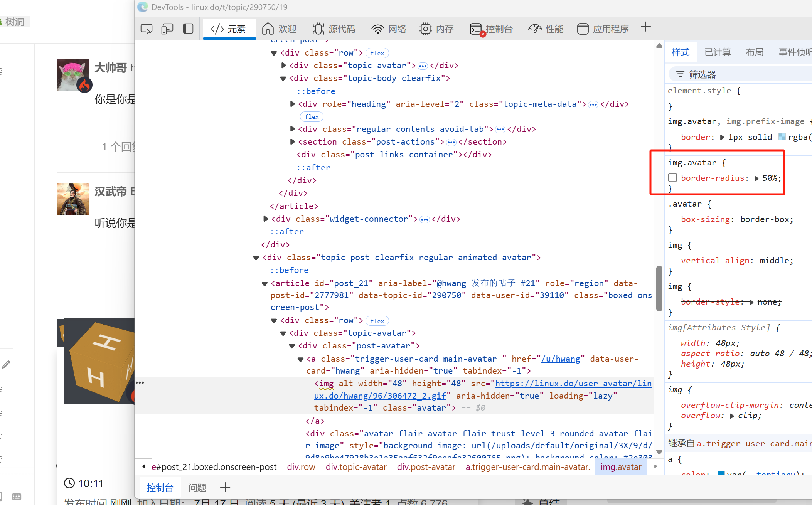The width and height of the screenshot is (812, 505).
Task: Select div.post-avatar in the breadcrumb
Action: 426,467
